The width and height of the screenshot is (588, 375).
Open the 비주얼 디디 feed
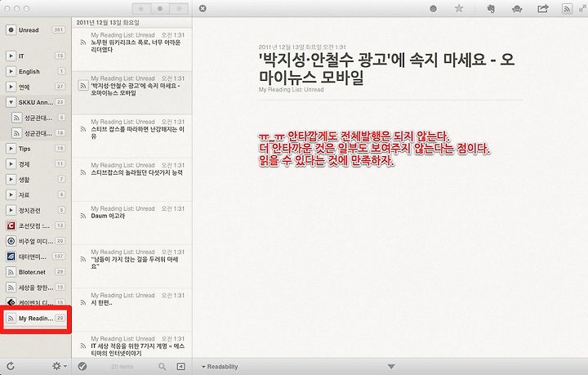pos(35,241)
